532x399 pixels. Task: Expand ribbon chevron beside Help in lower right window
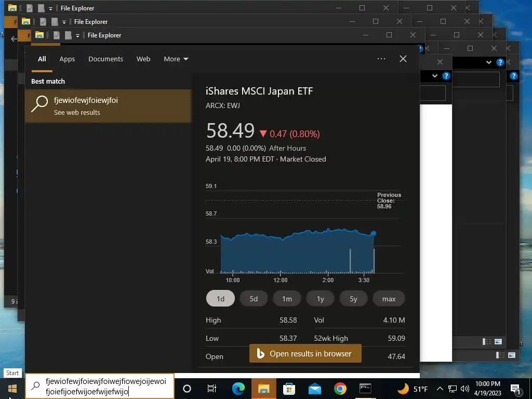(x=435, y=76)
